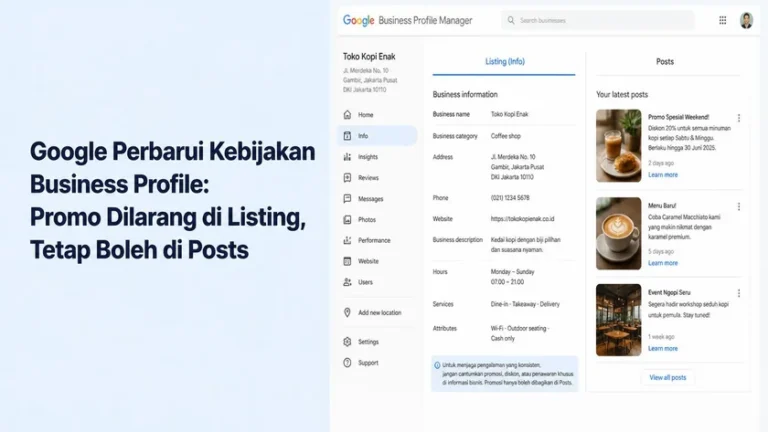Click the Coffee shop category value

(x=505, y=136)
